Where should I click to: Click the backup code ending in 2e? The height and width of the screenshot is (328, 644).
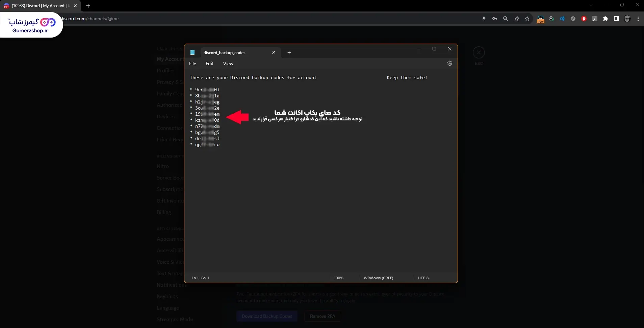click(x=207, y=108)
